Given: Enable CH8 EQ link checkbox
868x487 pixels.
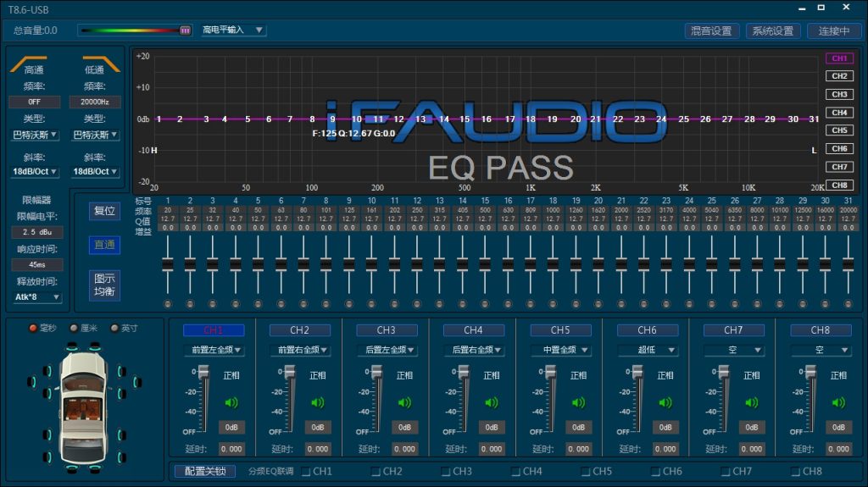Looking at the screenshot, I should click(795, 472).
